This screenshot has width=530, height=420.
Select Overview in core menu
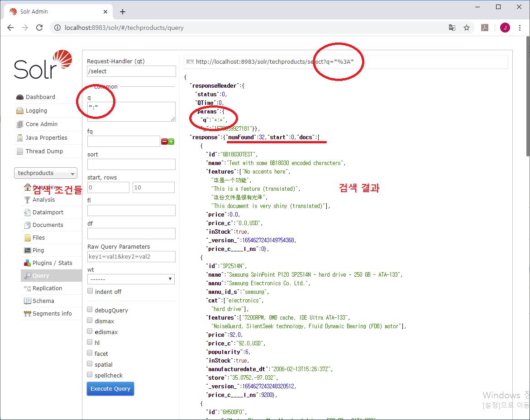45,187
